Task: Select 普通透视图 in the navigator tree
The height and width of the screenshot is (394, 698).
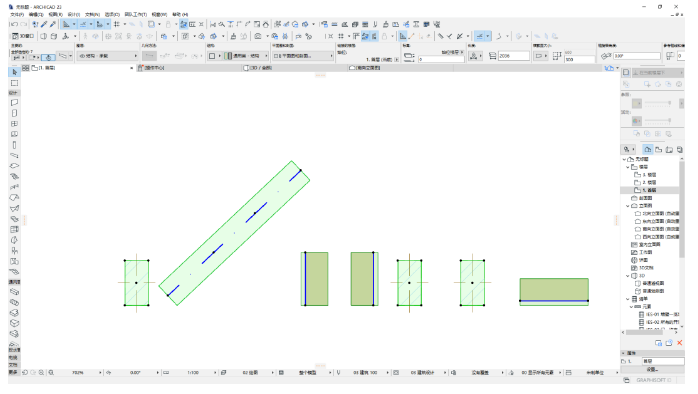Action: (x=653, y=283)
